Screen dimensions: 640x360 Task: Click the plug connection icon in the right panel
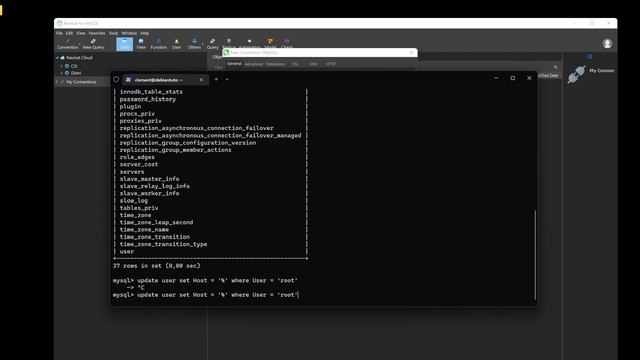point(576,75)
